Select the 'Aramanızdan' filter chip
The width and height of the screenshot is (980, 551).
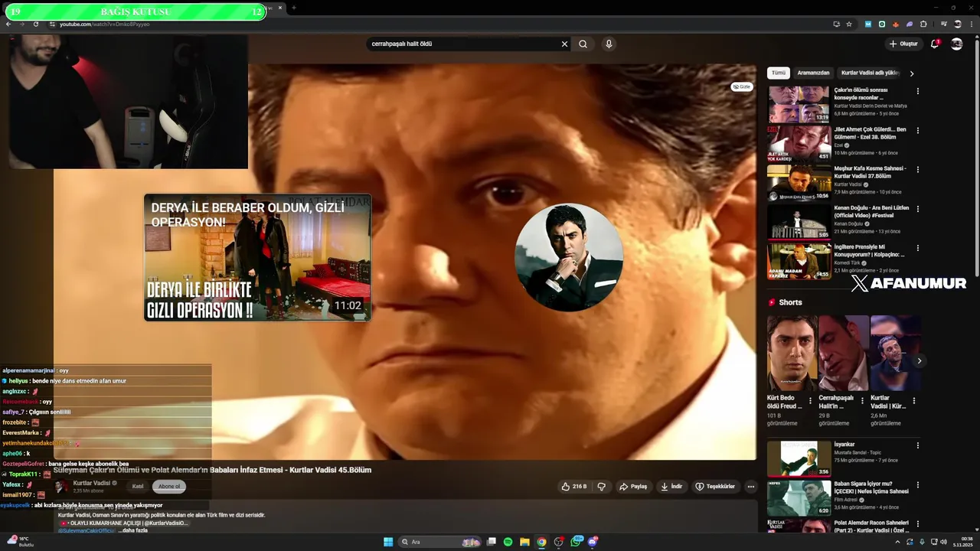(813, 73)
